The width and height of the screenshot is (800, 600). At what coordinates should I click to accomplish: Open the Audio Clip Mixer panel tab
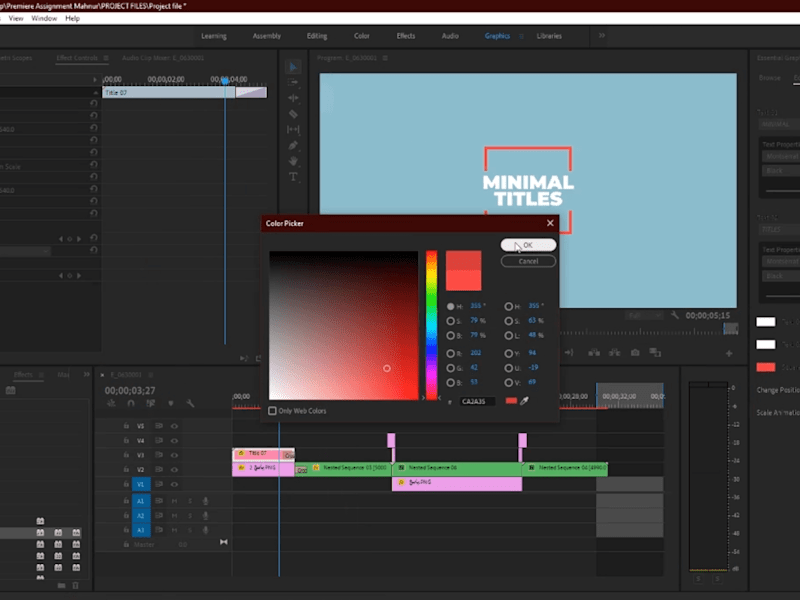[163, 58]
